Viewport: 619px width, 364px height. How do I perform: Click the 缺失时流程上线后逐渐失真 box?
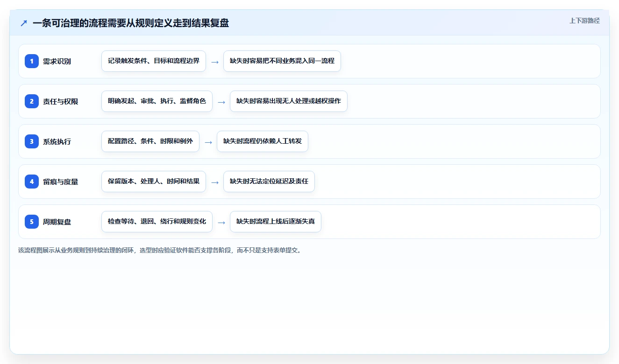276,222
